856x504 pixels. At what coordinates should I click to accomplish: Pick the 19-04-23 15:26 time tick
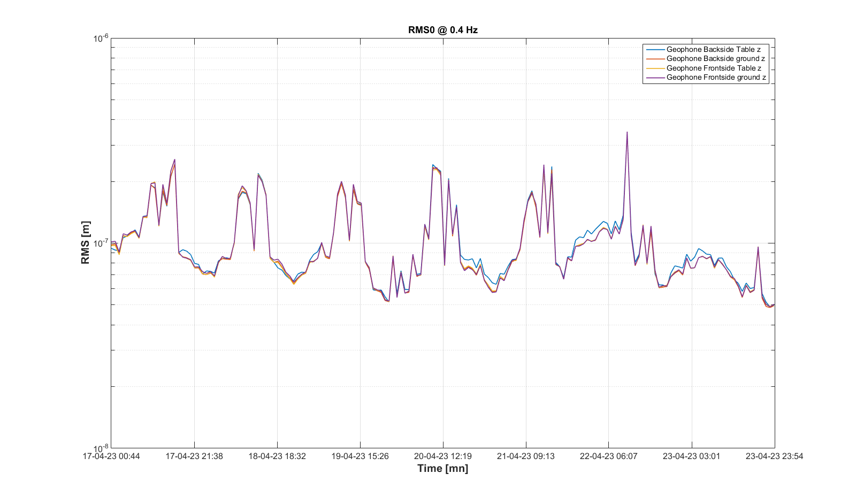pos(360,456)
